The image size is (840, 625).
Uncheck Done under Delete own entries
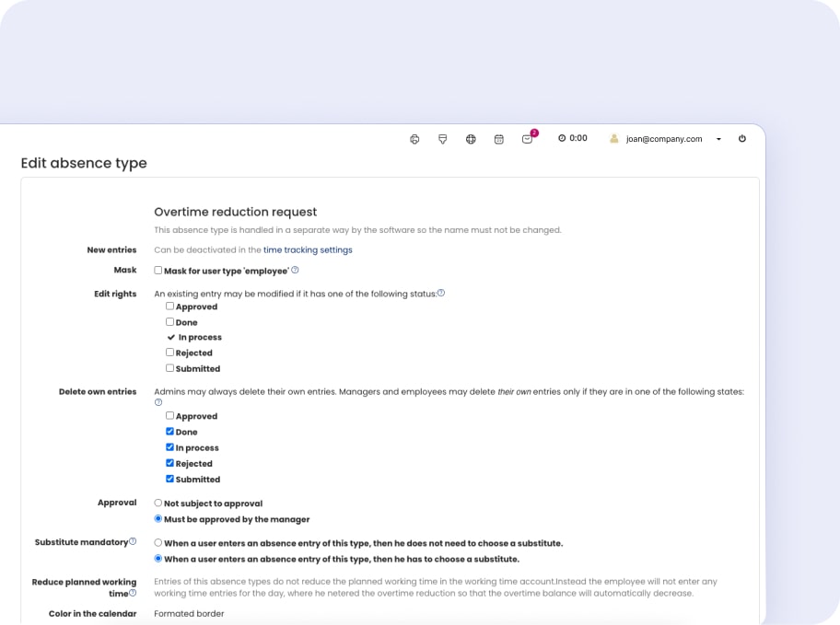point(169,432)
